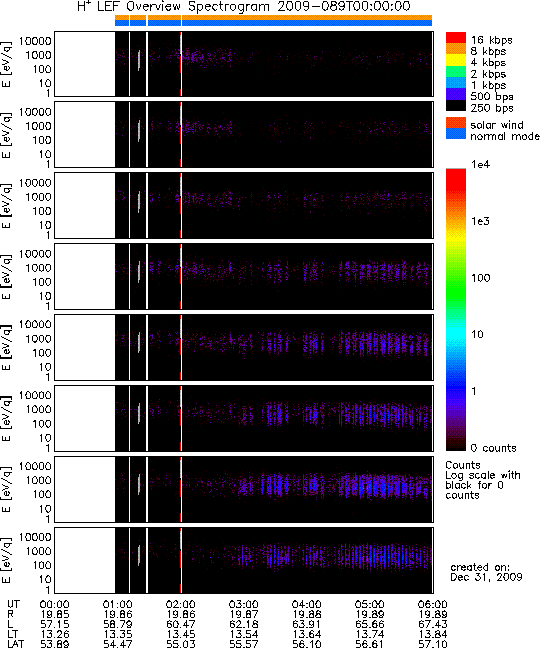Viewport: 540px width, 648px height.
Task: Click the bottommost spectrogram panel
Action: tap(244, 560)
